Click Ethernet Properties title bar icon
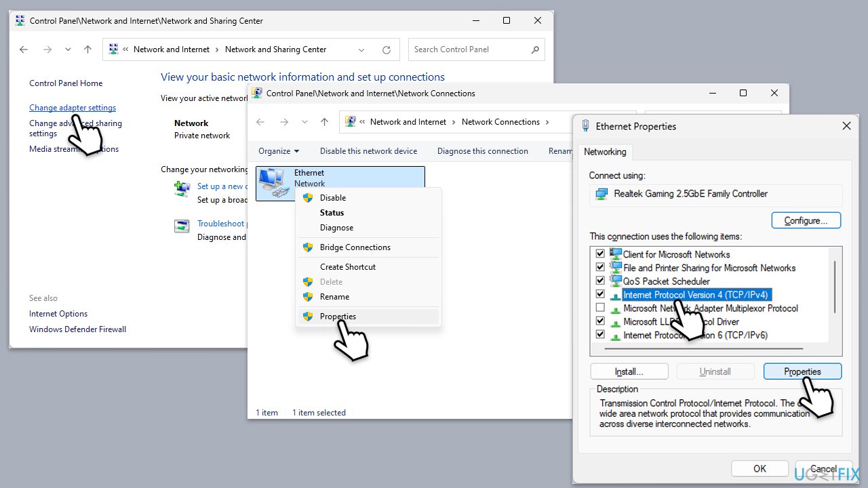Viewport: 868px width, 488px height. point(585,126)
